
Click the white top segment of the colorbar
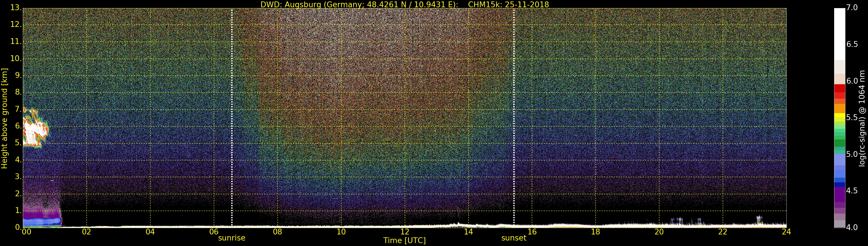pyautogui.click(x=839, y=34)
